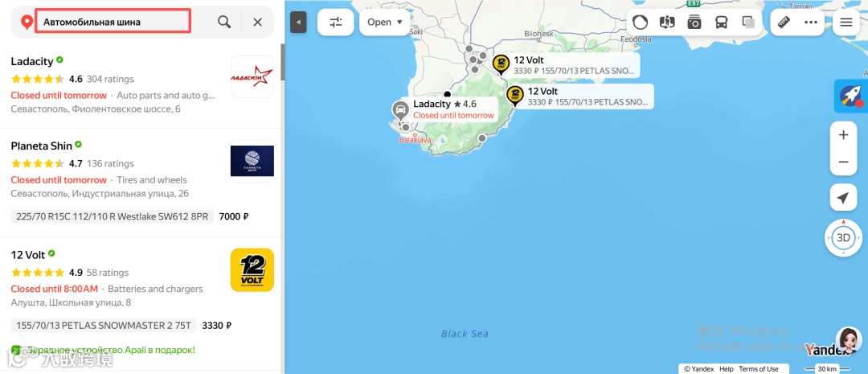Toggle the traffic layer icon
Screen dimensions: 868x374
click(641, 23)
